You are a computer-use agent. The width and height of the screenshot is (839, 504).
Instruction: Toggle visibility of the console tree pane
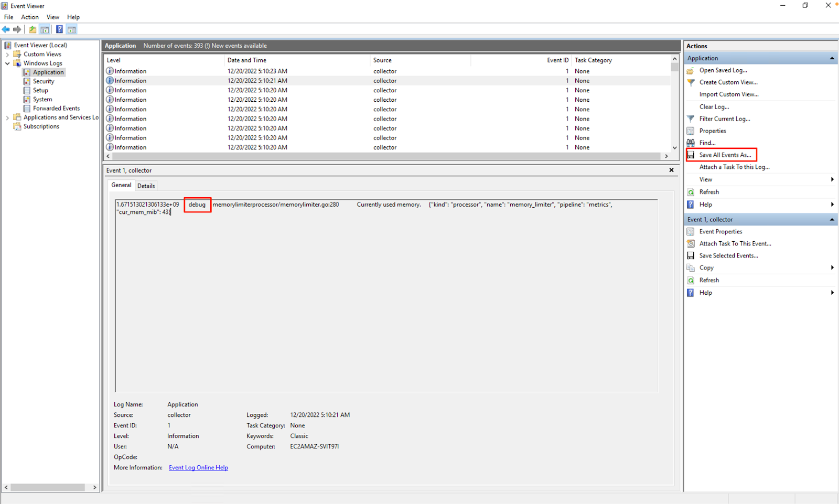(45, 29)
